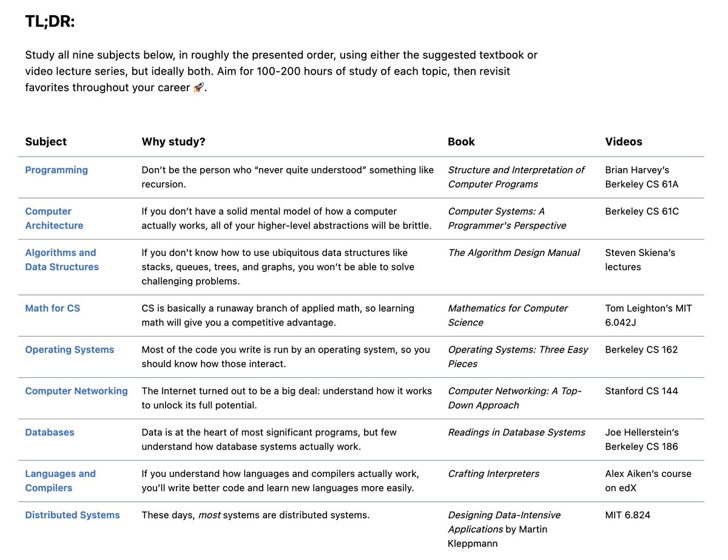Click the MIT 6.824 videos entry
Image resolution: width=728 pixels, height=560 pixels.
pos(629,514)
